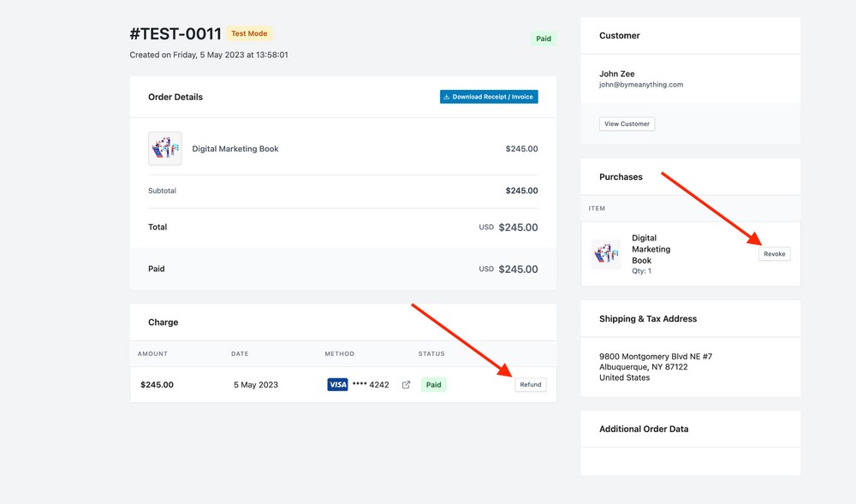Collapse the Purchases section header
Image resolution: width=856 pixels, height=504 pixels.
[620, 176]
